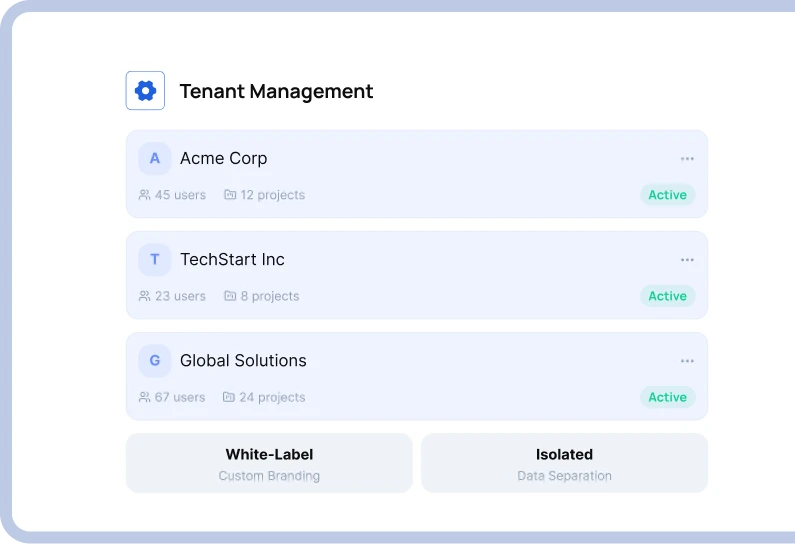Click Active badge on Acme Corp
795x544 pixels.
(667, 195)
